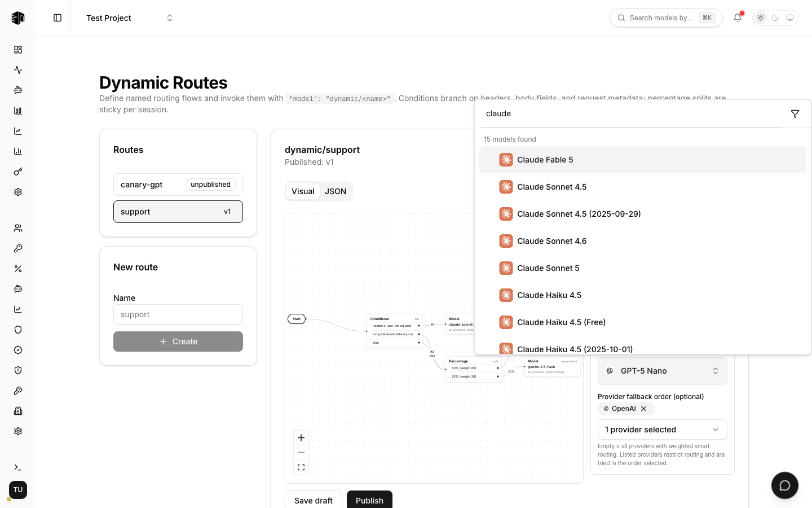The image size is (812, 508).
Task: Open the chat support bubble
Action: click(785, 485)
